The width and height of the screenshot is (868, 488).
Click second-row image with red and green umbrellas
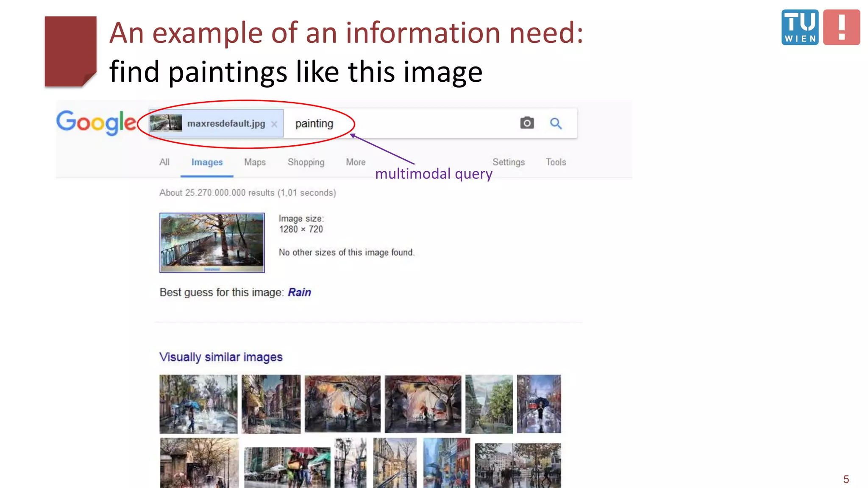pyautogui.click(x=287, y=467)
